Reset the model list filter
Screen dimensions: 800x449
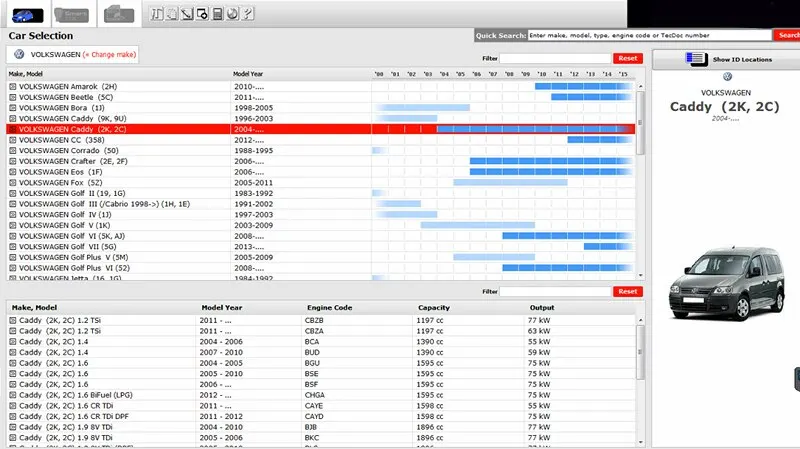[628, 58]
